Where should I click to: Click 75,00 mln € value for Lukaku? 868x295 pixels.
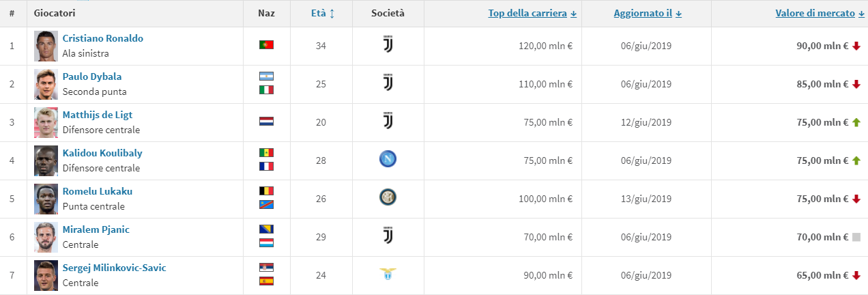820,199
